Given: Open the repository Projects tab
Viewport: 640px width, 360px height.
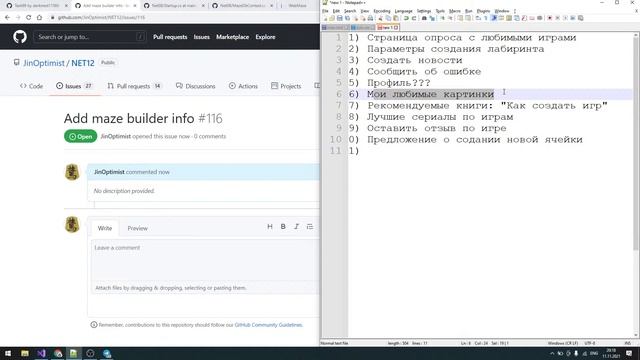Looking at the screenshot, I should (286, 86).
